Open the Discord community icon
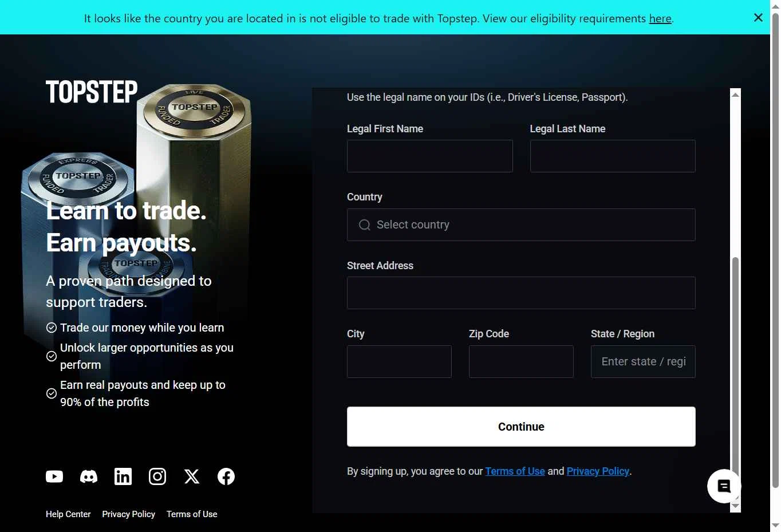 (x=89, y=476)
